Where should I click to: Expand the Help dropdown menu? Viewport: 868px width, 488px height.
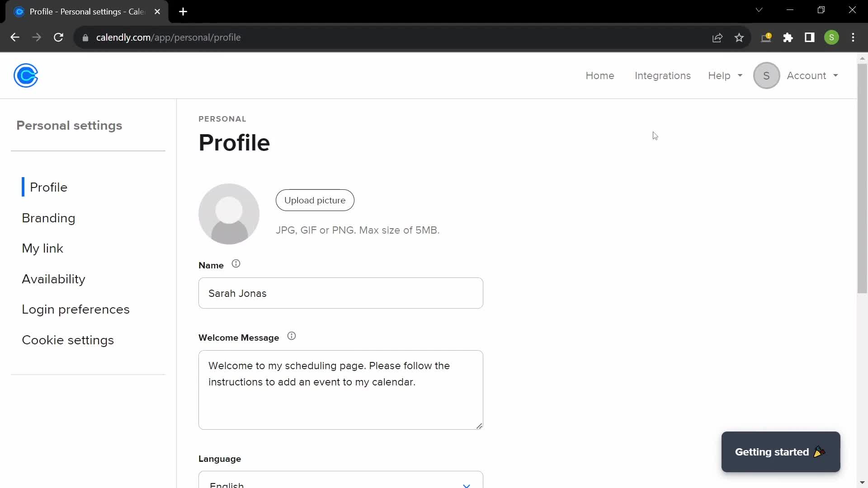point(724,75)
